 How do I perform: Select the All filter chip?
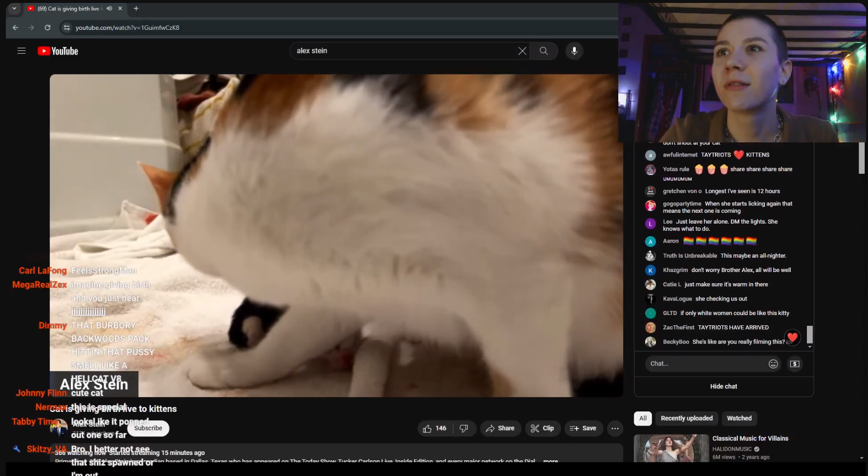click(x=643, y=418)
